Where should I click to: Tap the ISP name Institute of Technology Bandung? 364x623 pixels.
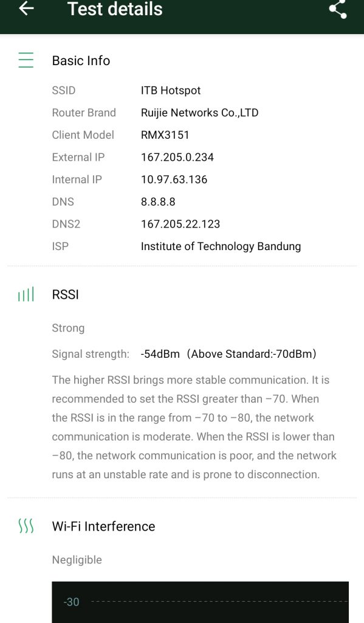point(221,246)
